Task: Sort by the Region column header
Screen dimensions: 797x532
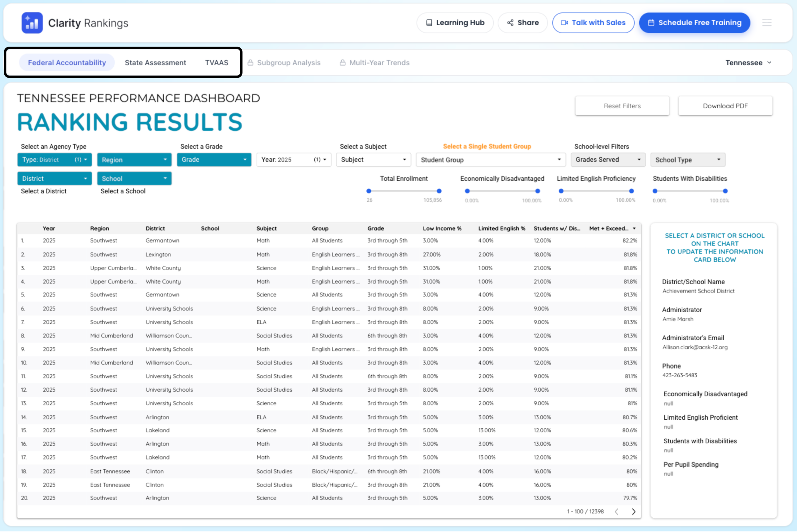Action: [x=99, y=228]
